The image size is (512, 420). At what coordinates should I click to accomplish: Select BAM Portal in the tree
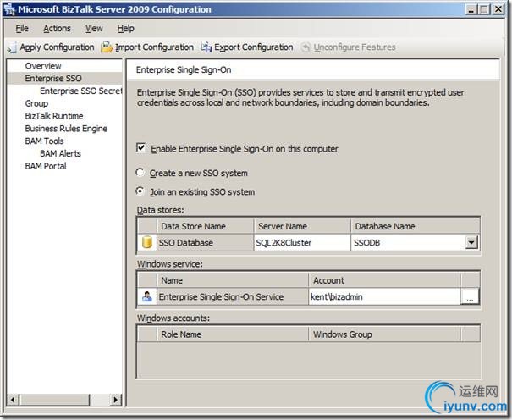coord(46,166)
